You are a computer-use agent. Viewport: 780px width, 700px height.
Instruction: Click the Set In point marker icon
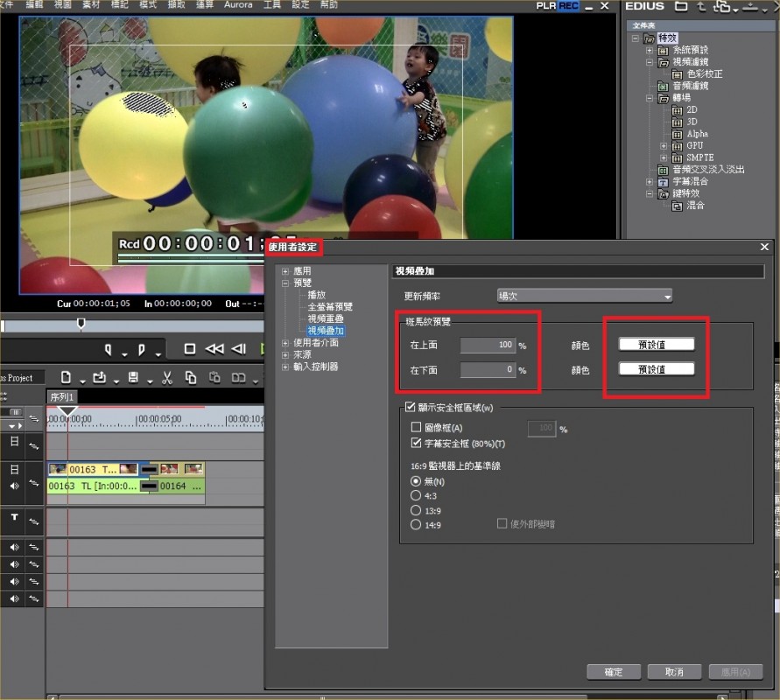(109, 349)
